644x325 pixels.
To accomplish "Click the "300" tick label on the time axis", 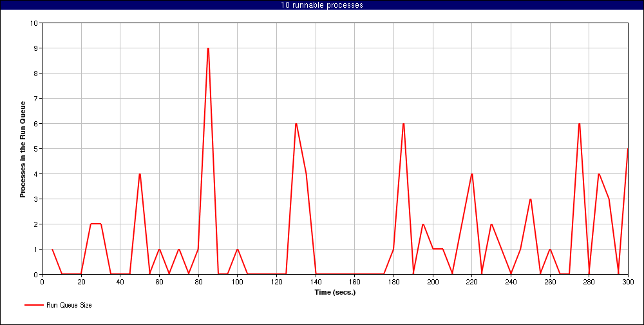I will pyautogui.click(x=628, y=282).
